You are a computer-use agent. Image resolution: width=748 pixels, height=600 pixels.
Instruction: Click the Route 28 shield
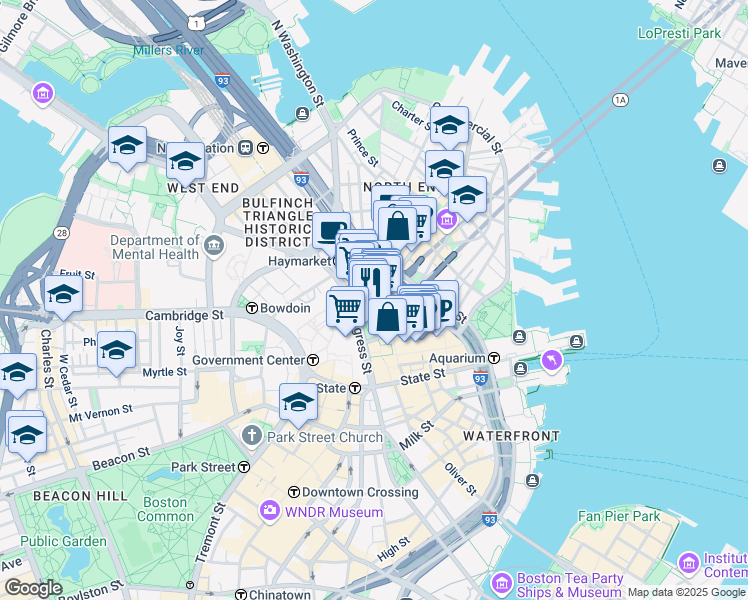[x=62, y=233]
